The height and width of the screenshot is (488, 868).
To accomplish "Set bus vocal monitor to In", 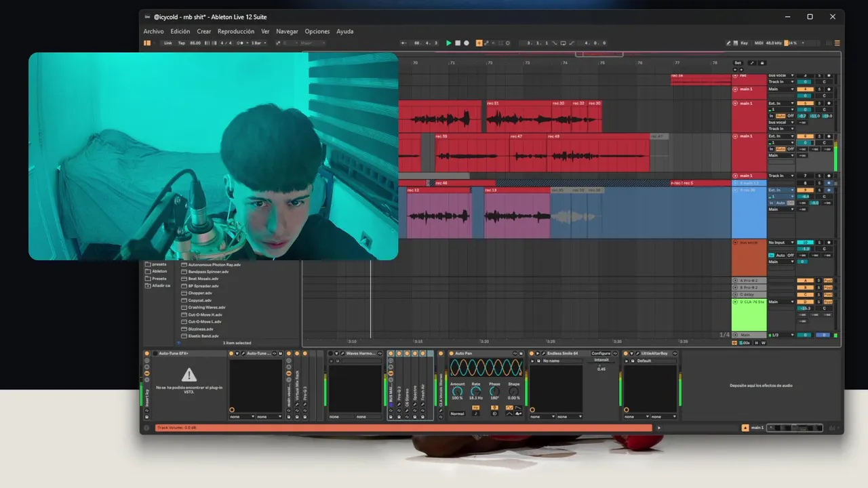I will click(771, 255).
